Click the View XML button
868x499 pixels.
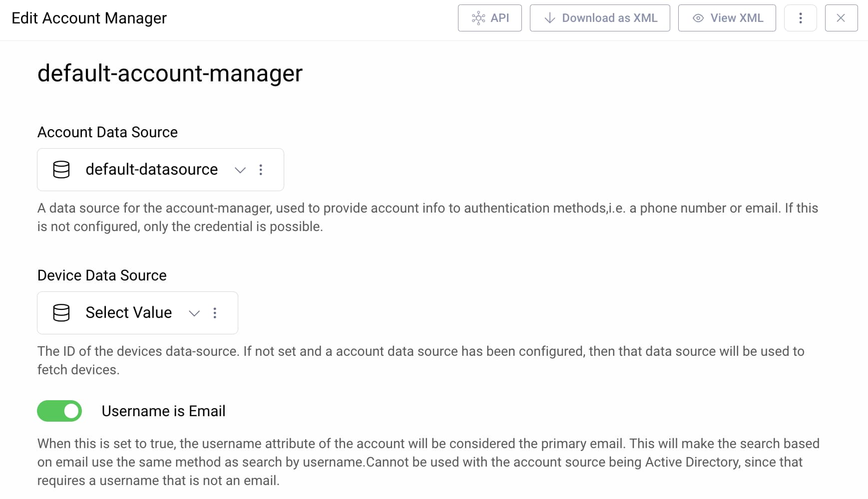click(727, 18)
